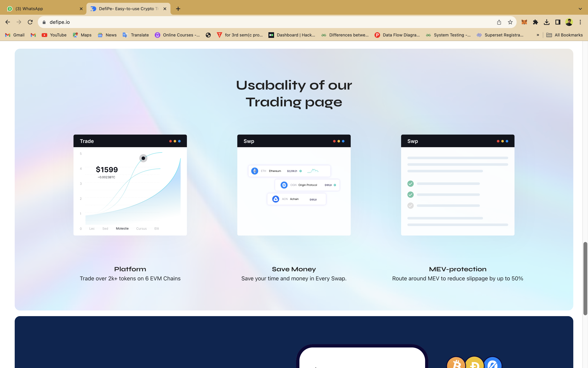Open the Data Flow Diagra... bookmark
The image size is (588, 368).
click(397, 35)
